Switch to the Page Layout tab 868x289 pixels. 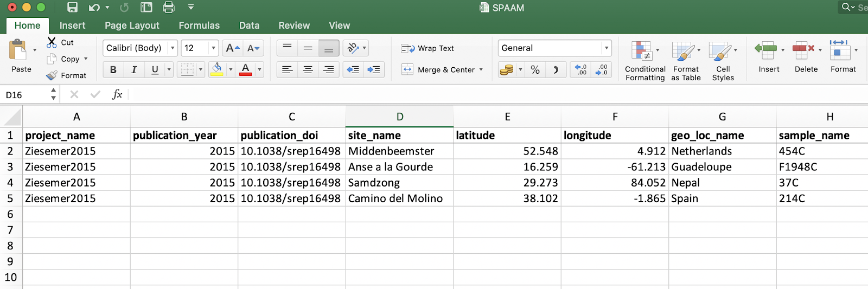(x=132, y=25)
